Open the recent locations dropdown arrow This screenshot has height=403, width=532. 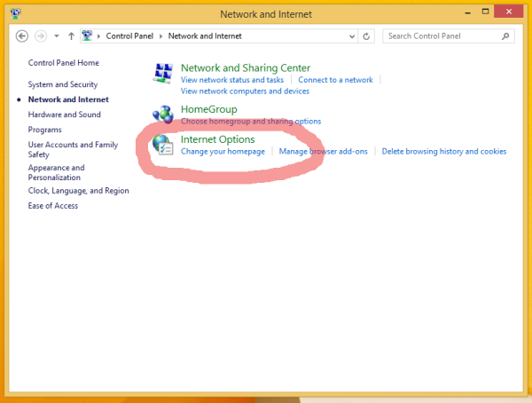coord(57,36)
